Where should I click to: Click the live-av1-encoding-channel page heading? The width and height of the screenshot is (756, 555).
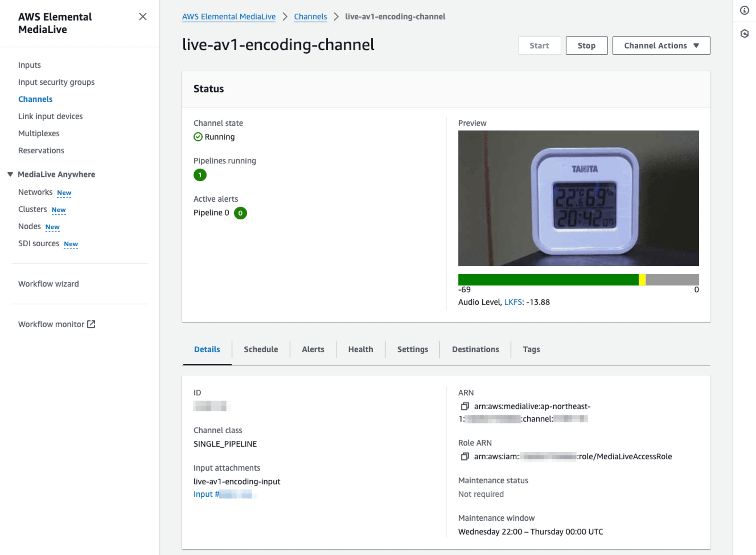pyautogui.click(x=278, y=45)
